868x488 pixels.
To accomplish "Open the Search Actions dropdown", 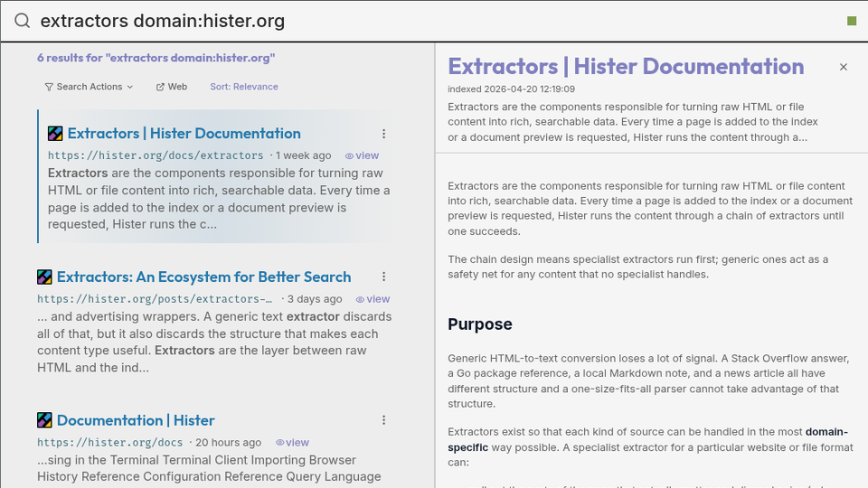I will [90, 87].
